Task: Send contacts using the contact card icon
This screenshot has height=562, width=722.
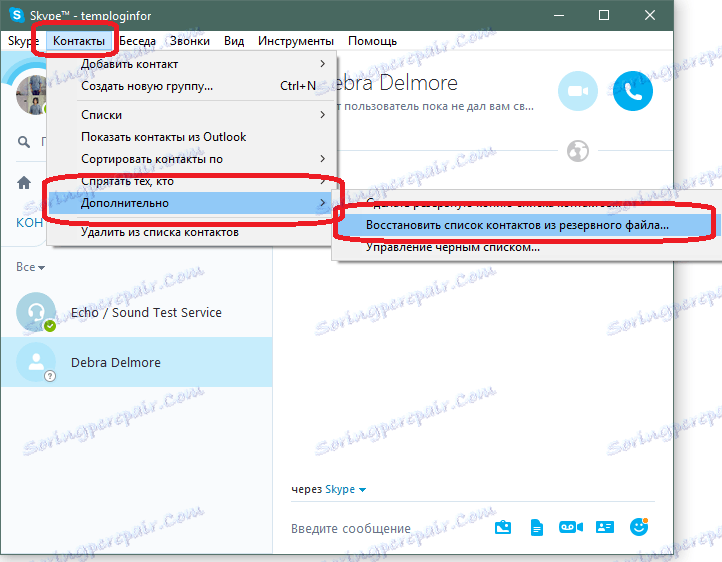Action: click(605, 527)
